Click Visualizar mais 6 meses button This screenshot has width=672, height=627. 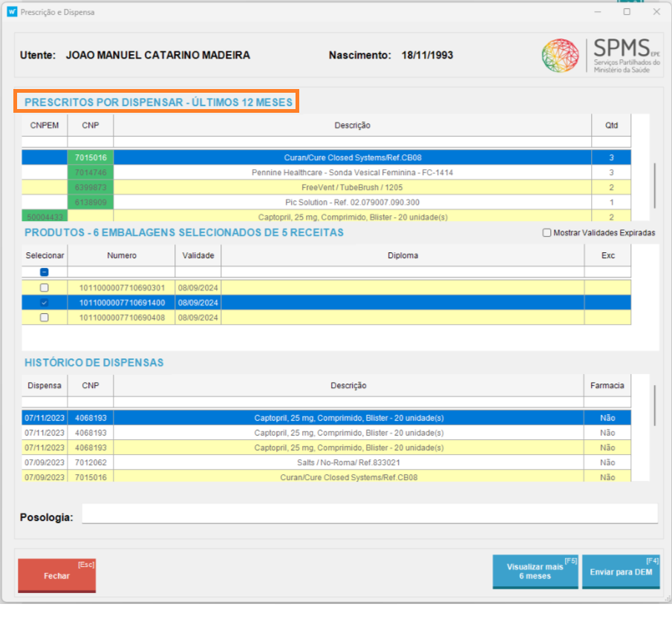535,571
